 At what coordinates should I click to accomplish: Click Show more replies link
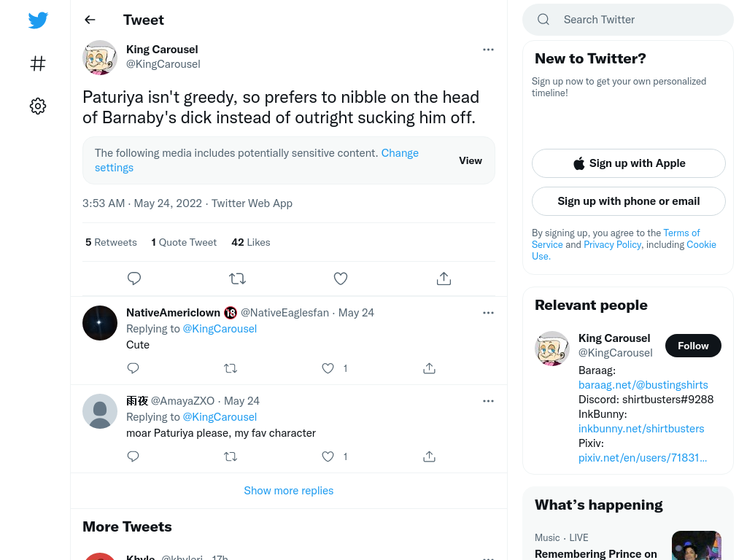click(289, 491)
